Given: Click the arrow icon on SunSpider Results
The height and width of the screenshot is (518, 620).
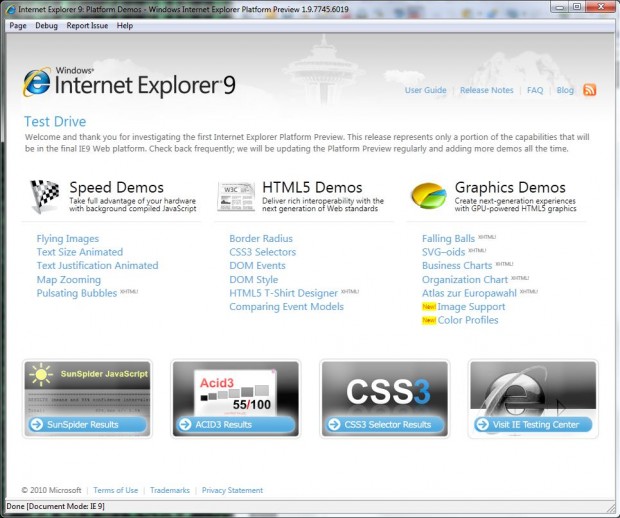Looking at the screenshot, I should [x=37, y=424].
